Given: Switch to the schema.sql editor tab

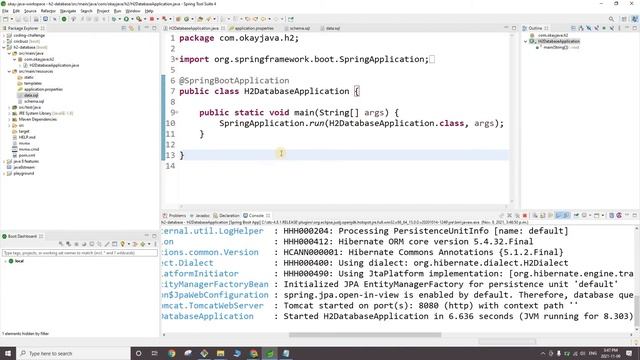Looking at the screenshot, I should (x=299, y=28).
